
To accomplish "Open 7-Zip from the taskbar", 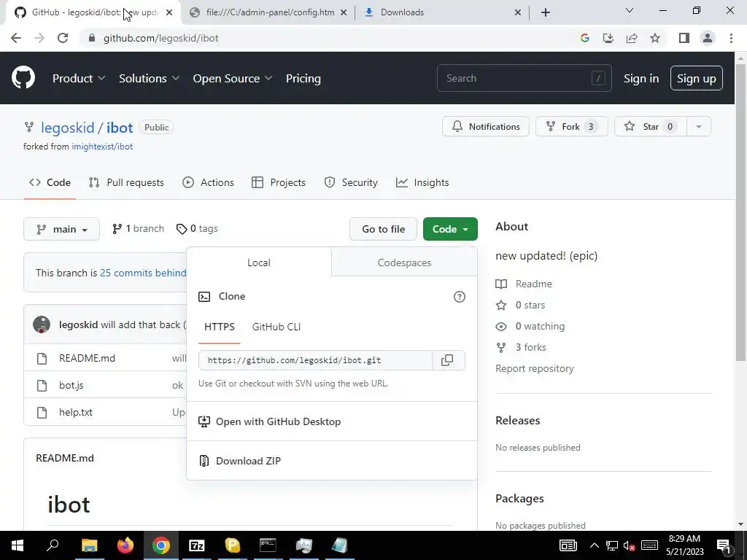I will pyautogui.click(x=197, y=545).
